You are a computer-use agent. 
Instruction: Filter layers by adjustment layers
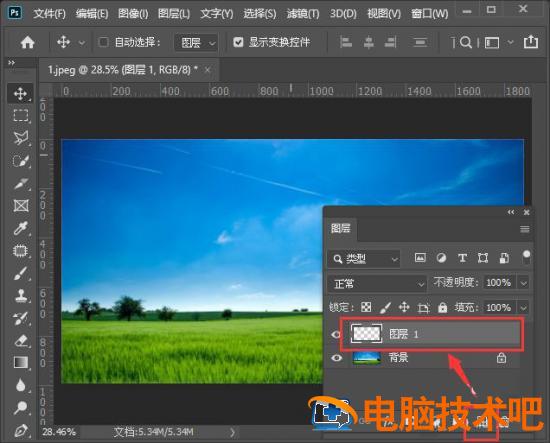pyautogui.click(x=441, y=258)
